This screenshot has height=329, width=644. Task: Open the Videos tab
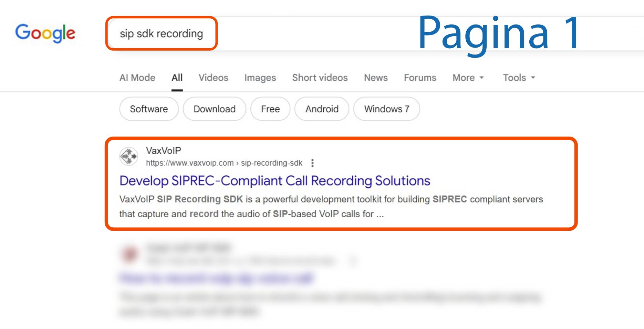click(213, 78)
